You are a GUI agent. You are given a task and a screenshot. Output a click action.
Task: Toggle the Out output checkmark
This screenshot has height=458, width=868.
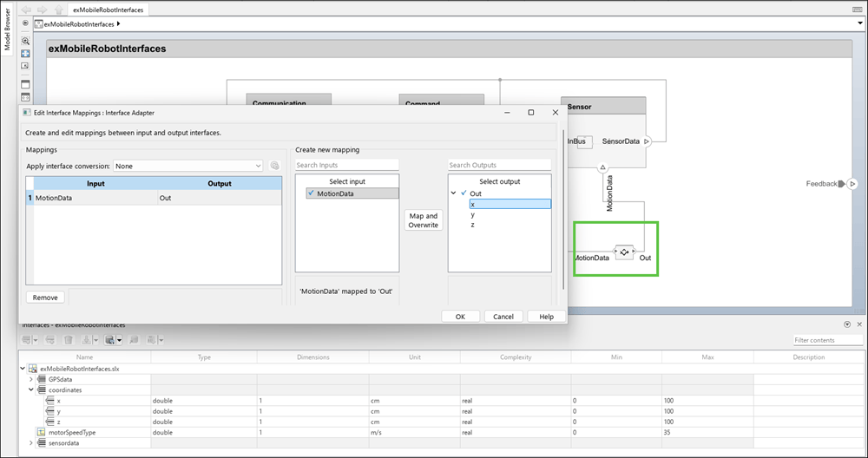point(464,193)
